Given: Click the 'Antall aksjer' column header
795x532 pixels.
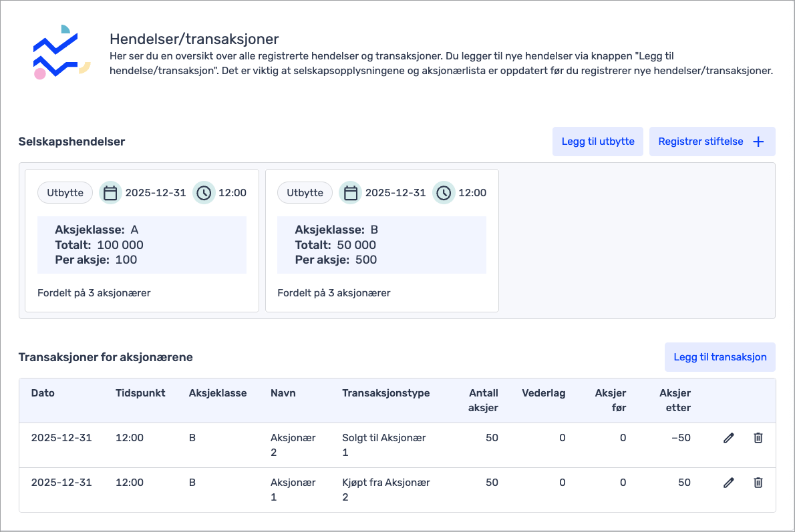Looking at the screenshot, I should pyautogui.click(x=483, y=401).
